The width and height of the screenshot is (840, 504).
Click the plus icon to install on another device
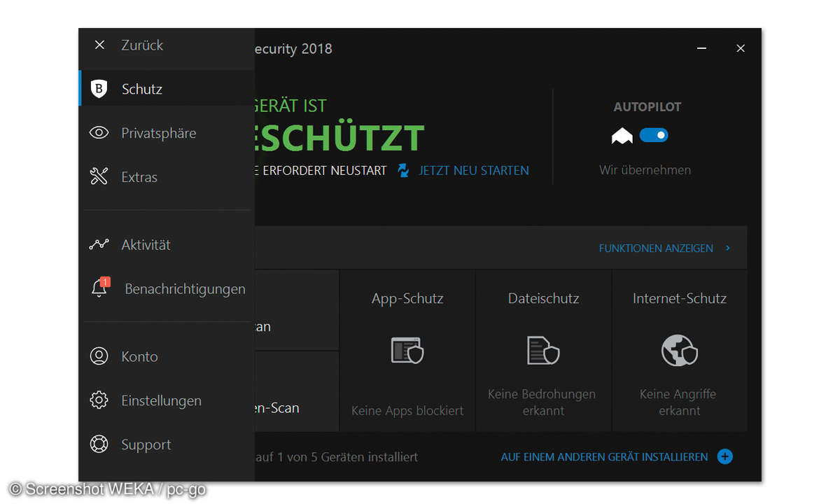pos(725,457)
